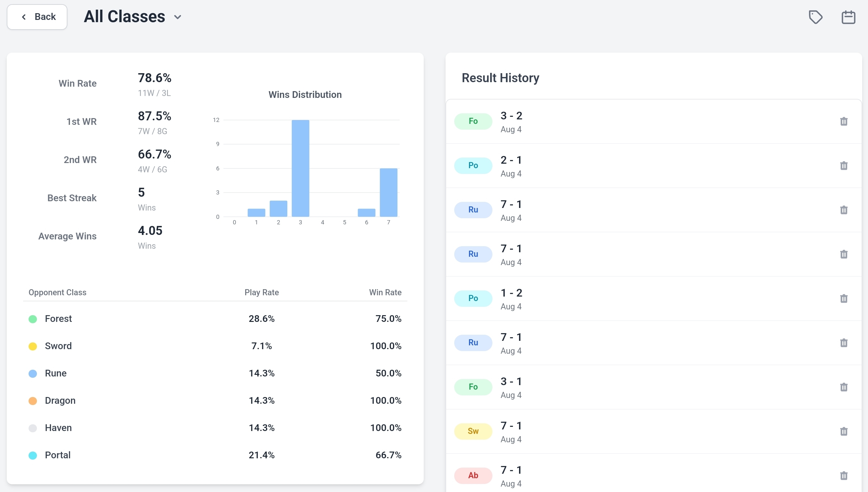This screenshot has width=868, height=492.
Task: Select the Fo badge on 3 - 2 result
Action: 473,121
